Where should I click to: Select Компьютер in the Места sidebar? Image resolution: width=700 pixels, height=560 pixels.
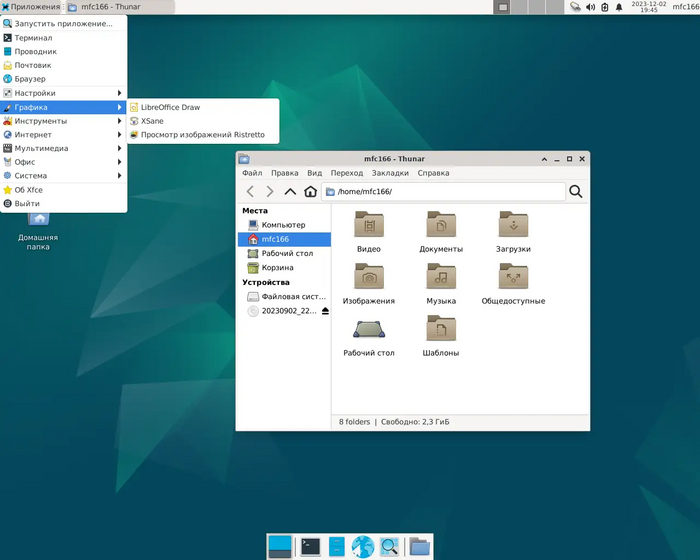[284, 225]
